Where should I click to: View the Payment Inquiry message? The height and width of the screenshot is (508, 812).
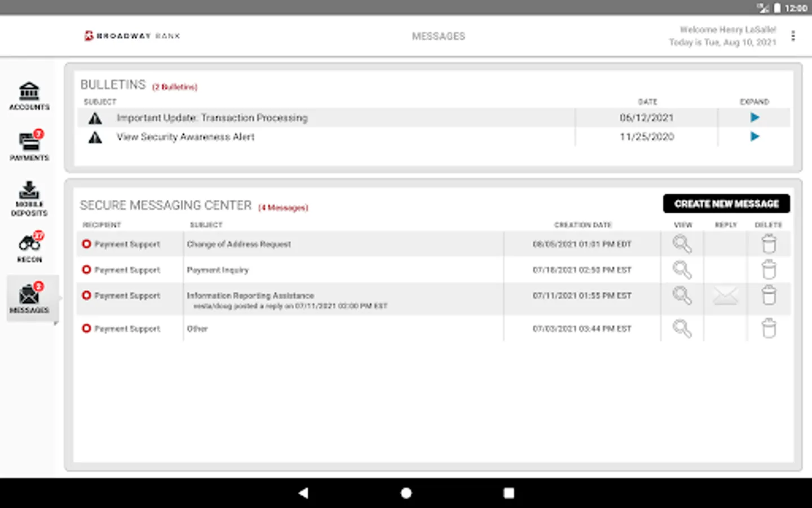682,270
